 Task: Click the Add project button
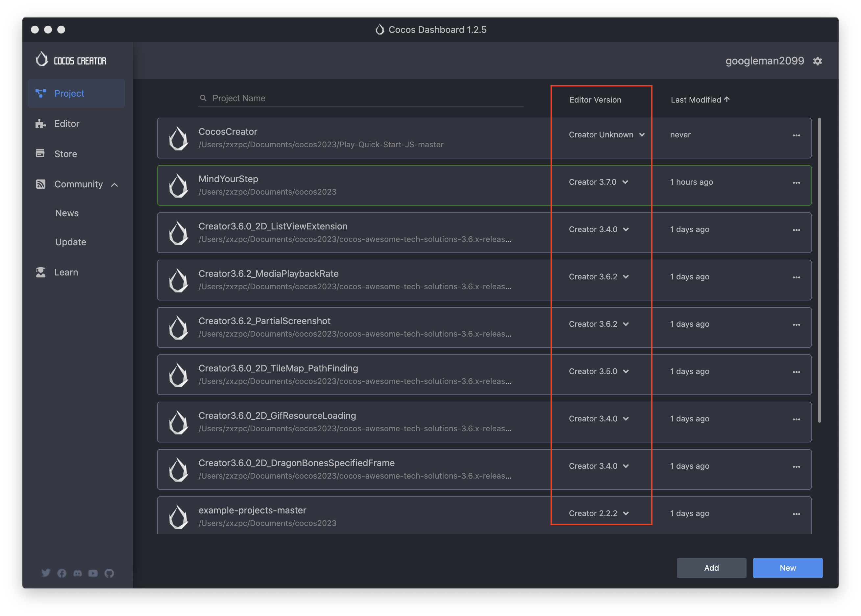pyautogui.click(x=711, y=568)
